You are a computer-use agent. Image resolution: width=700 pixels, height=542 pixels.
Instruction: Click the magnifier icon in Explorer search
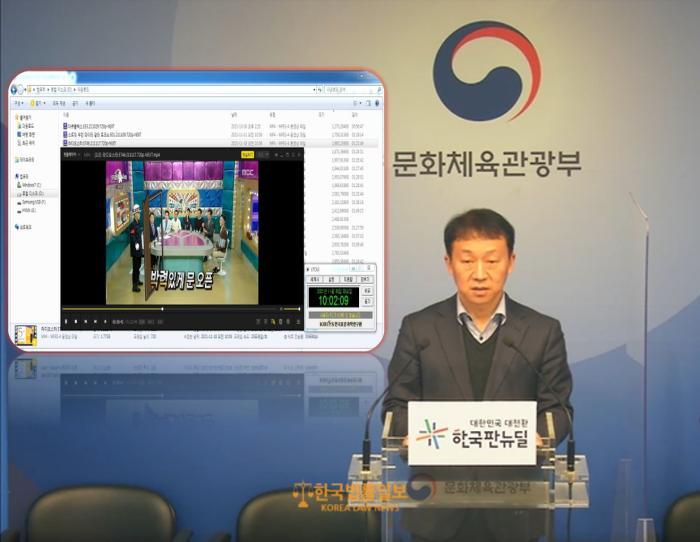379,90
